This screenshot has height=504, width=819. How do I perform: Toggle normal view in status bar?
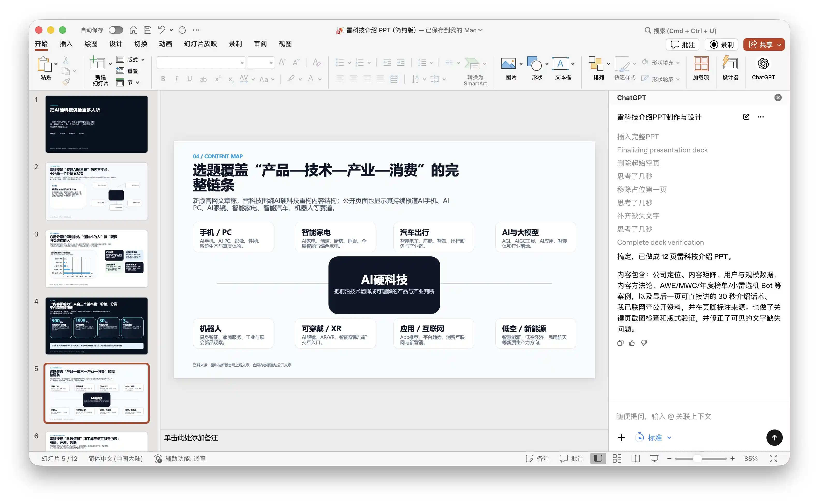click(598, 459)
